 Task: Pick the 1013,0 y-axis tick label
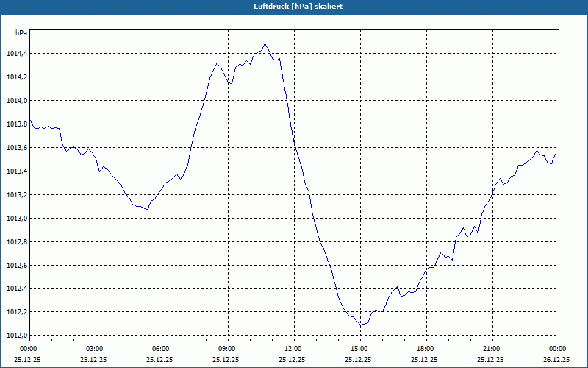[x=17, y=219]
